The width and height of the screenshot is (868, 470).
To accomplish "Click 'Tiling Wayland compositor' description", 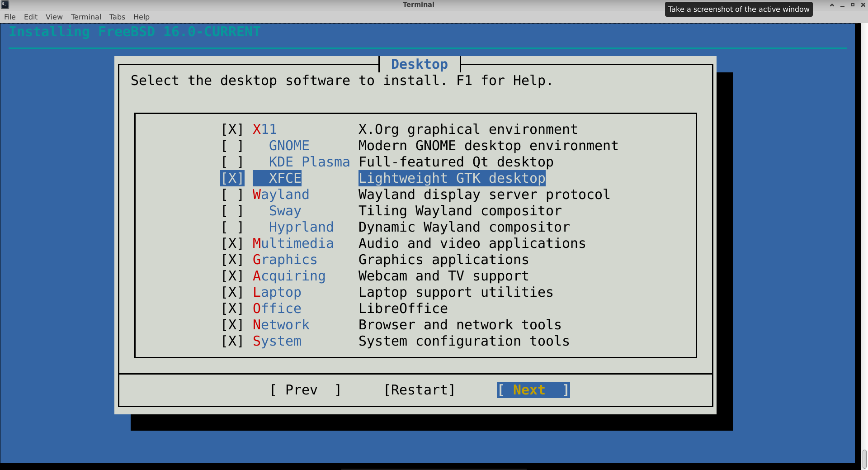I will point(460,211).
